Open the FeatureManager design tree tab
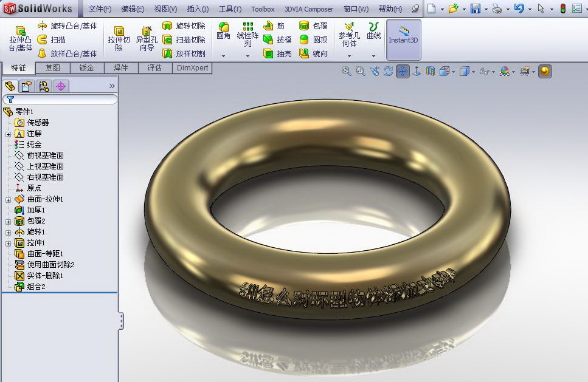This screenshot has width=588, height=382. [10, 86]
